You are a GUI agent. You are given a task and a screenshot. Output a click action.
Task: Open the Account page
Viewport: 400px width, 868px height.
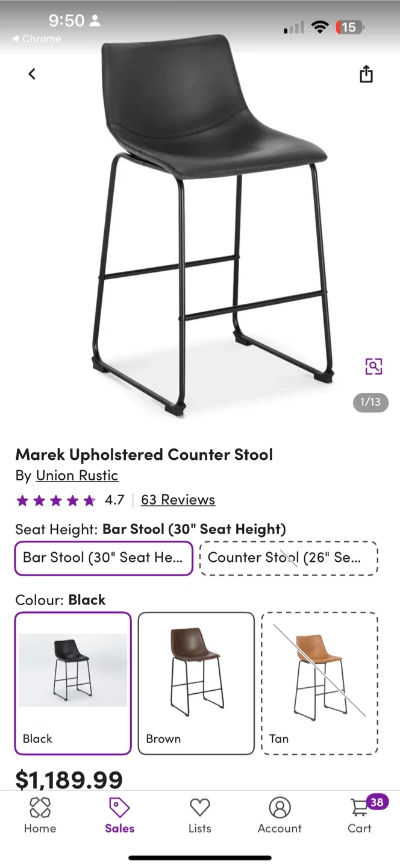(280, 815)
